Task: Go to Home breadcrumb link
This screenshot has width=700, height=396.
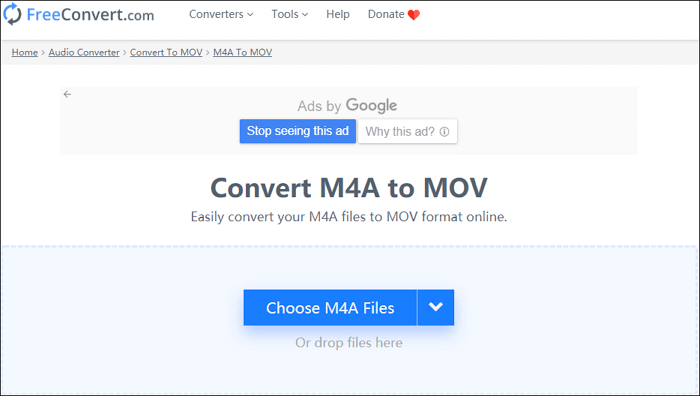Action: click(25, 52)
